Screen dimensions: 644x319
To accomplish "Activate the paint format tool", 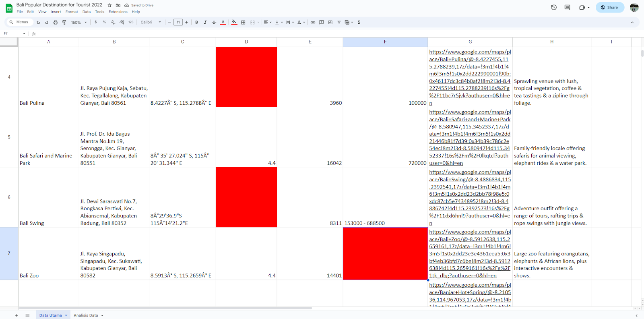I will tap(64, 23).
